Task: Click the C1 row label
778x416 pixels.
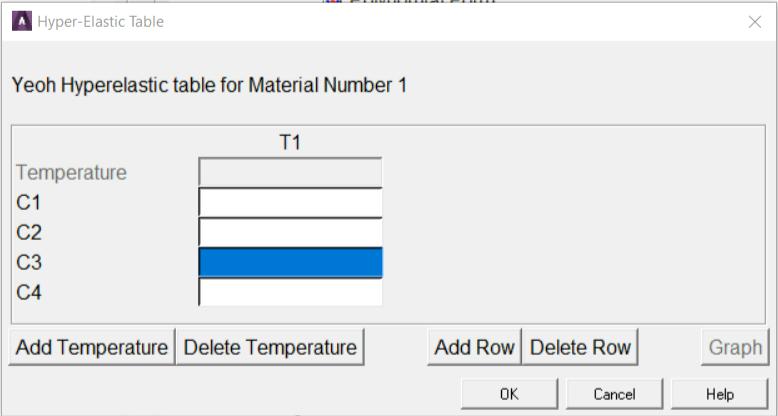Action: [x=29, y=203]
